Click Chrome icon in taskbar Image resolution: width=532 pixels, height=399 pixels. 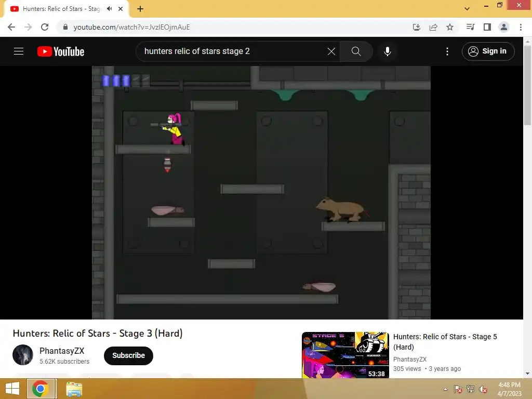pyautogui.click(x=41, y=389)
